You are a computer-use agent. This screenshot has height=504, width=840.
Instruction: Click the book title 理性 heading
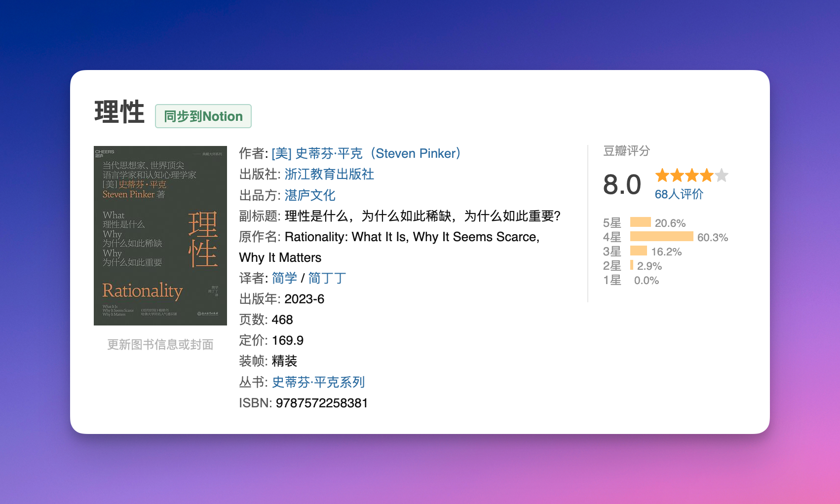(x=119, y=112)
